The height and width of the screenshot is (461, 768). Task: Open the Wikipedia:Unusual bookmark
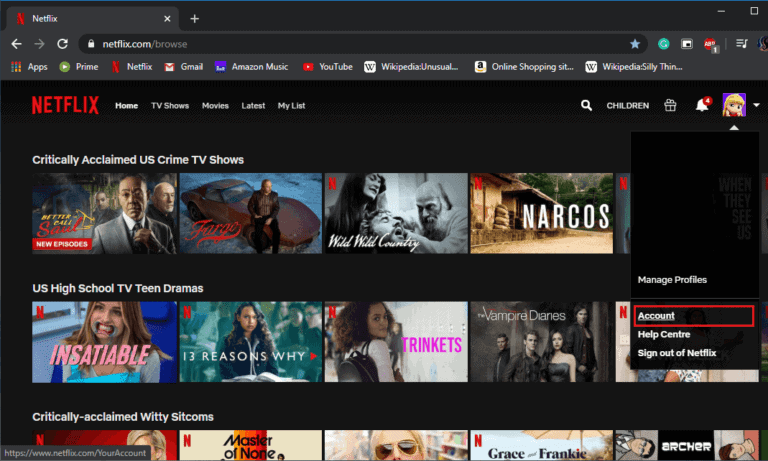coord(411,67)
